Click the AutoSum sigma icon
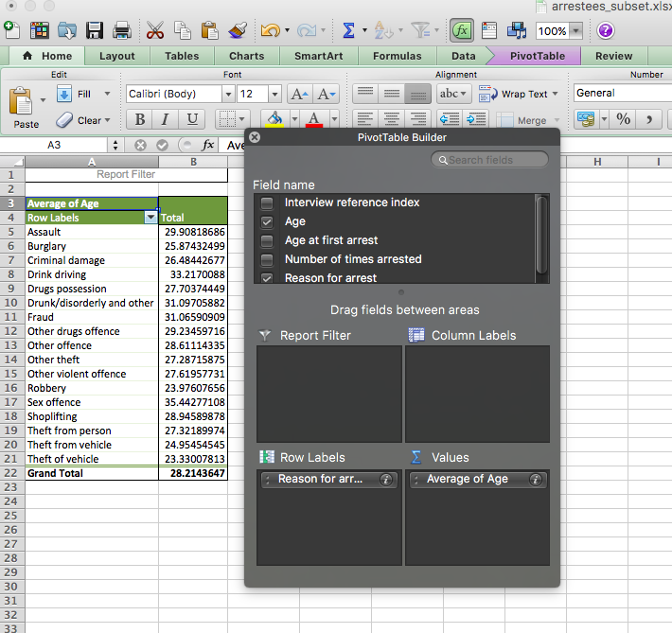This screenshot has height=633, width=672. click(348, 30)
